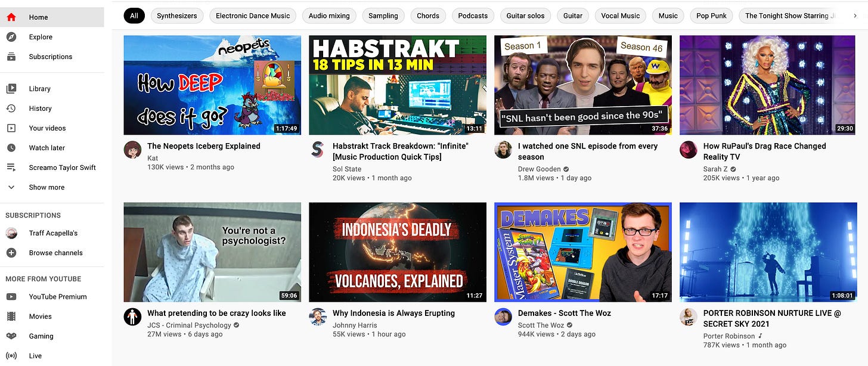The image size is (868, 366).
Task: Click title "PORTER ROBINSON NURTURE LIVE"
Action: 772,318
